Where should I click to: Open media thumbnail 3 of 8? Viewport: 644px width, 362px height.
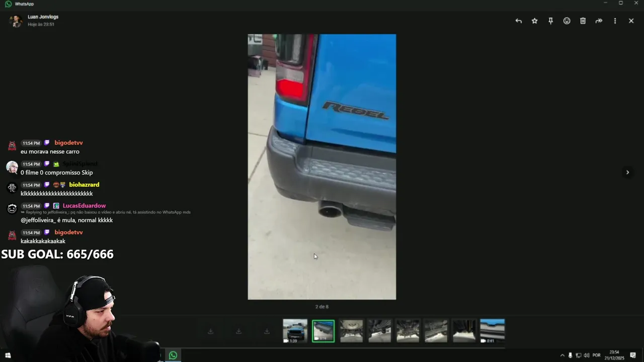point(351,331)
